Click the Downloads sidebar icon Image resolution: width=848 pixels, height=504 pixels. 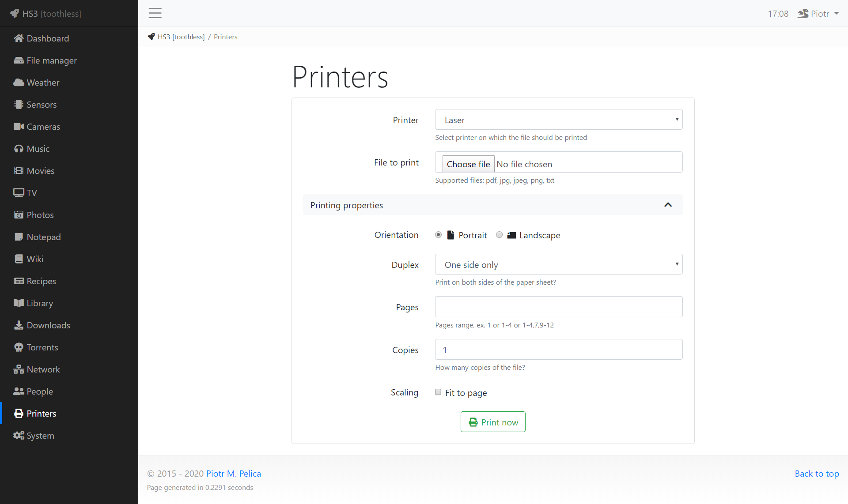[x=19, y=325]
